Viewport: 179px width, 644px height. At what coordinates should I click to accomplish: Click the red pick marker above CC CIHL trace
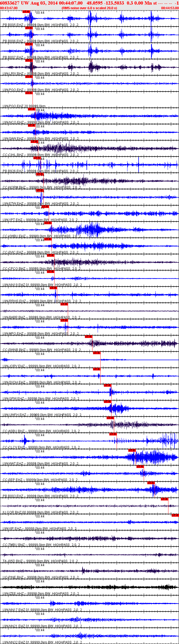tap(34, 142)
